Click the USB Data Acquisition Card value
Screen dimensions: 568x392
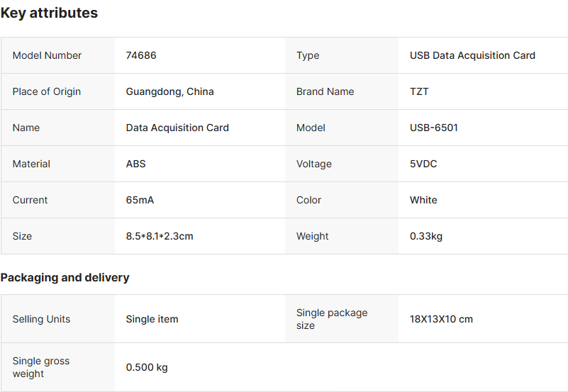pyautogui.click(x=472, y=55)
